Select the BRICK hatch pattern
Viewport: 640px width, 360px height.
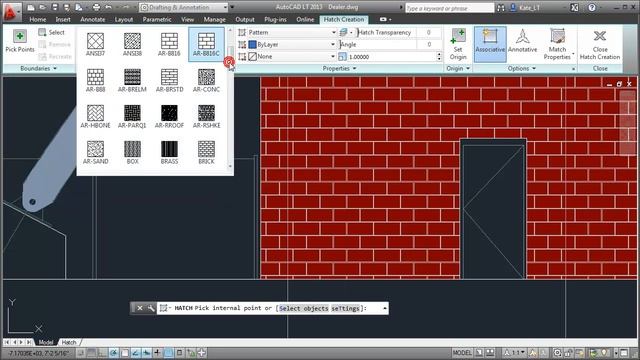[206, 152]
